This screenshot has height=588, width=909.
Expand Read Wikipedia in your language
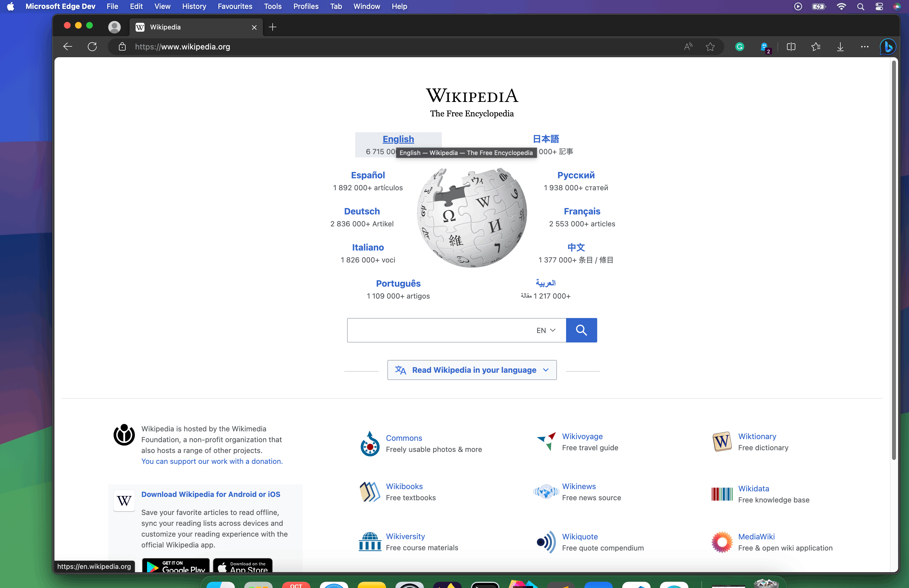tap(472, 370)
